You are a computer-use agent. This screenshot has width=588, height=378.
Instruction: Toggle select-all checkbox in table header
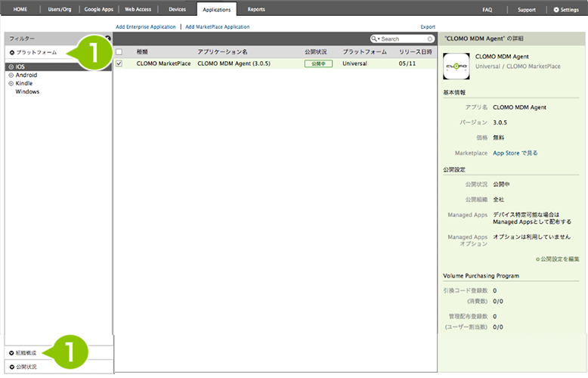click(119, 51)
